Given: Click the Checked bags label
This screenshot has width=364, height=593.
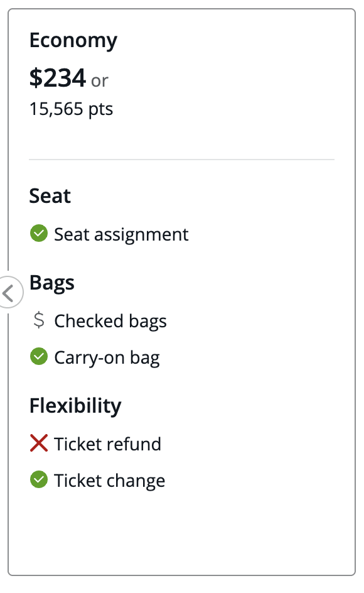Looking at the screenshot, I should [110, 322].
